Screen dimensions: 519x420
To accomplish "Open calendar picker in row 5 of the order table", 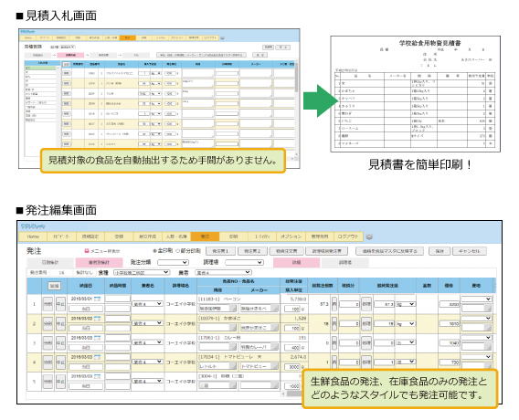I will 97,376.
